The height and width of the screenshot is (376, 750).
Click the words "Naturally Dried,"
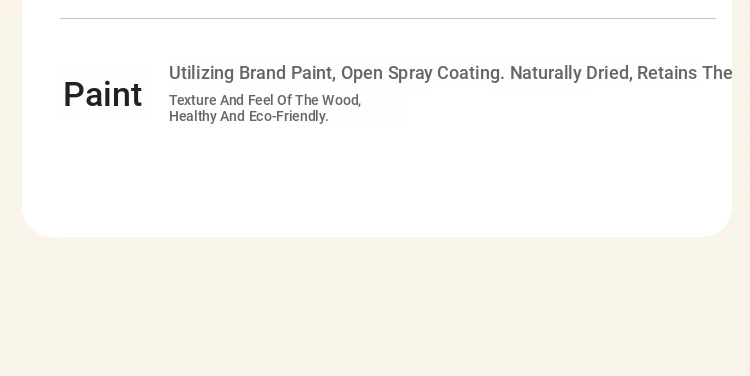571,73
